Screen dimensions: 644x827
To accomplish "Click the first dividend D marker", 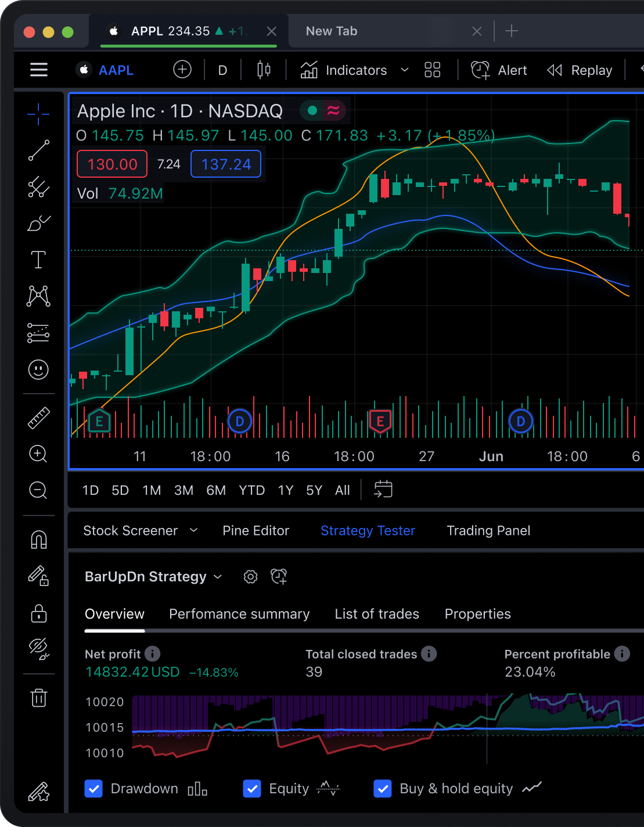I will click(239, 421).
